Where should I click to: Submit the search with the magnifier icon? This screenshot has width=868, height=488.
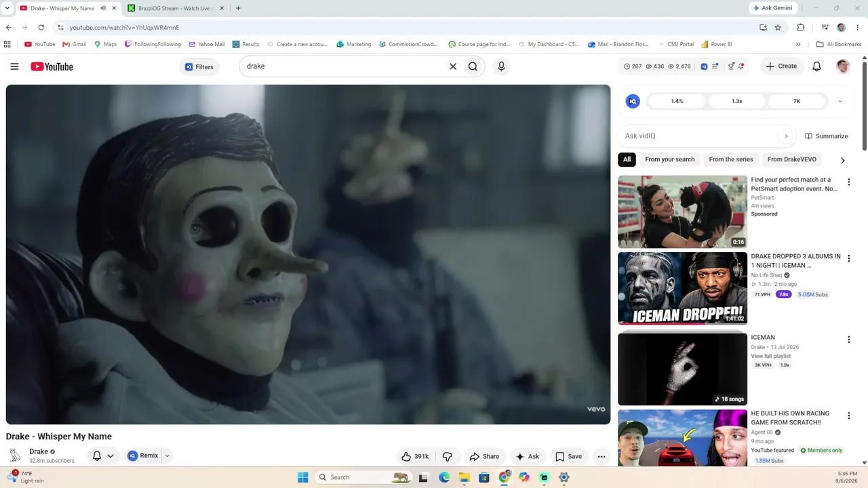pyautogui.click(x=473, y=66)
